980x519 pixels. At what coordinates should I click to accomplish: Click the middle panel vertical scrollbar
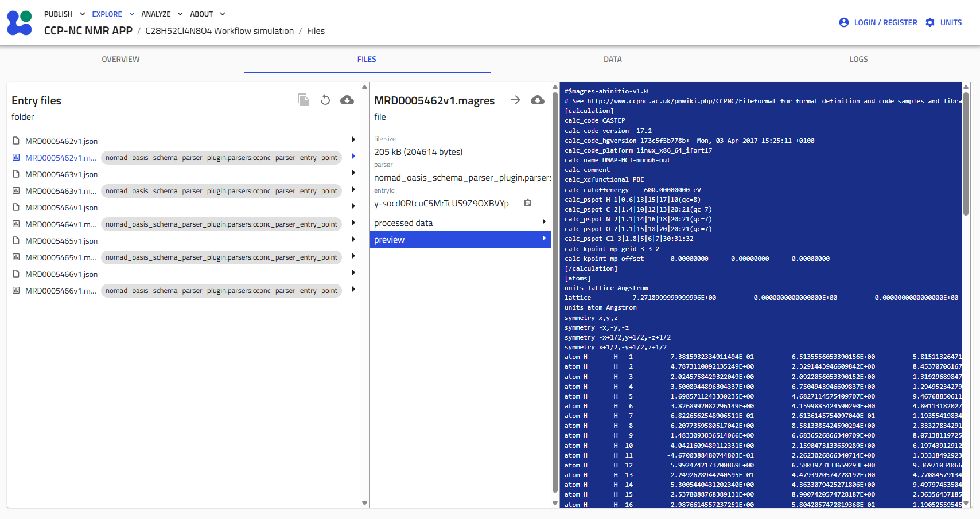pyautogui.click(x=555, y=292)
